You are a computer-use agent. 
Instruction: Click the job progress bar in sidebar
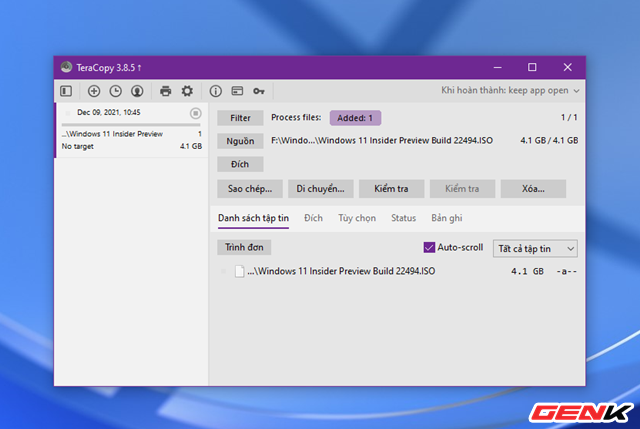coord(131,124)
